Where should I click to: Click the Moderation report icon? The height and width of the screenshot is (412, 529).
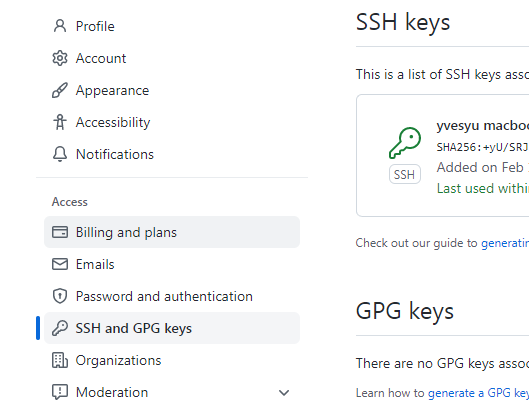(60, 392)
